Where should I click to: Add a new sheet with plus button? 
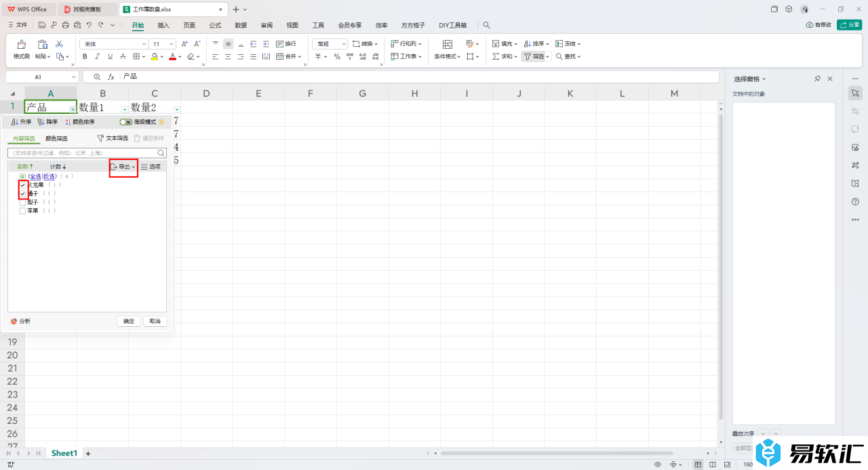coord(87,453)
